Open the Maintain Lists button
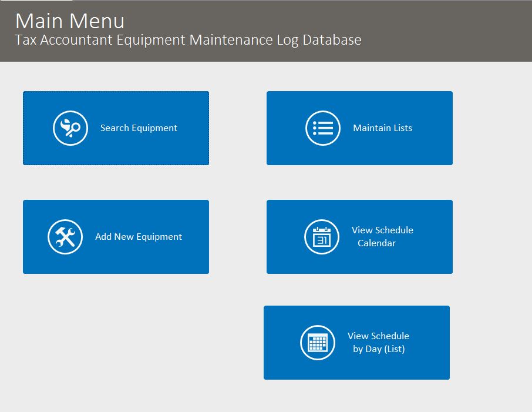Viewport: 532px width, 412px height. tap(359, 128)
